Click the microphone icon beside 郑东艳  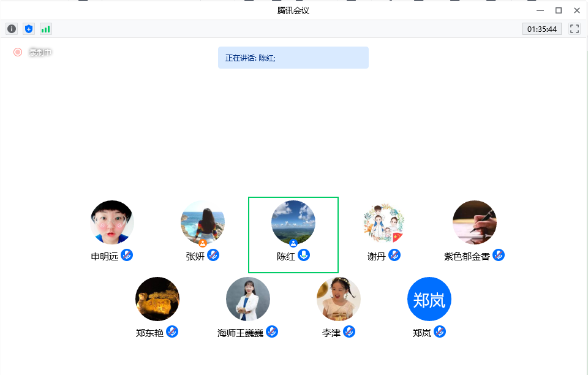172,331
